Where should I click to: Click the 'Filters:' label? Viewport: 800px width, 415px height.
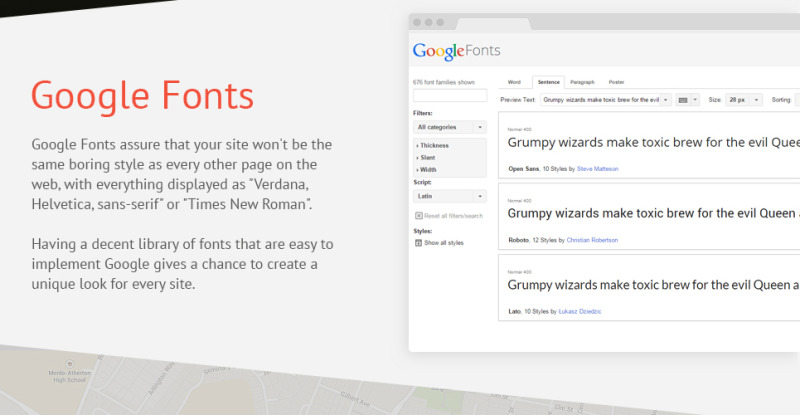(x=422, y=113)
